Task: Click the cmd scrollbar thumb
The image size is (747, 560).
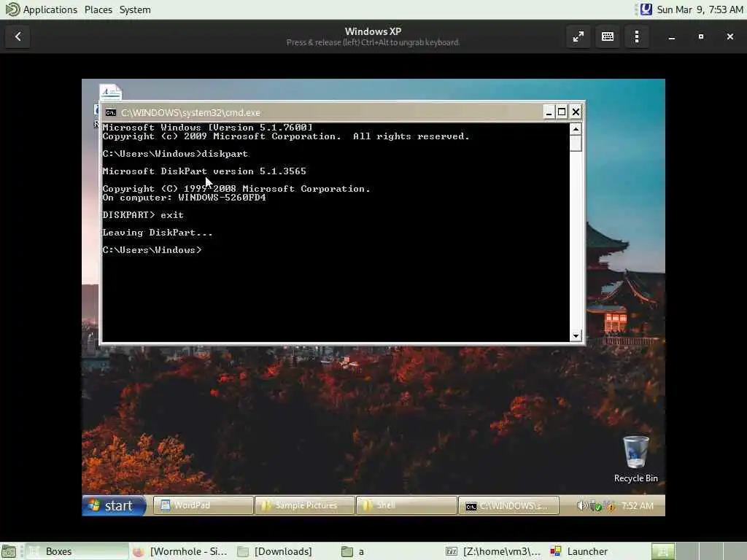Action: tap(576, 143)
